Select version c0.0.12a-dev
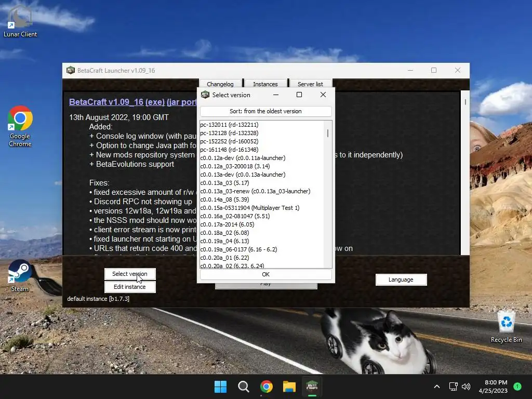 [262, 158]
